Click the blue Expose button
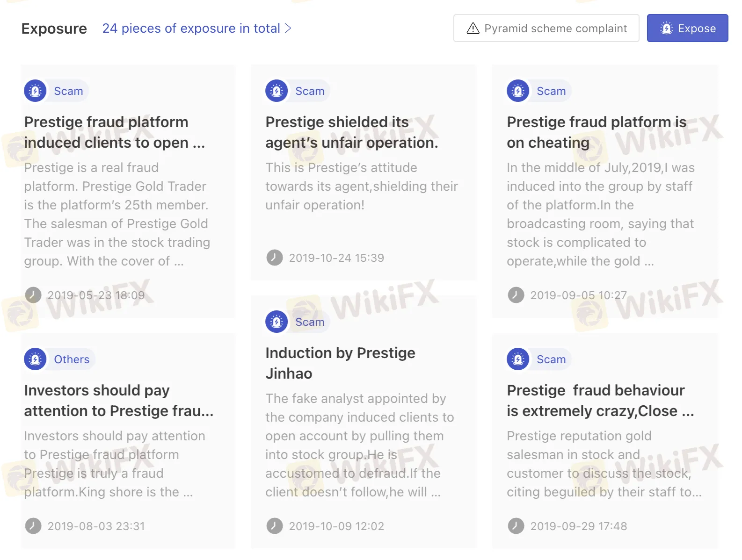 [x=687, y=28]
